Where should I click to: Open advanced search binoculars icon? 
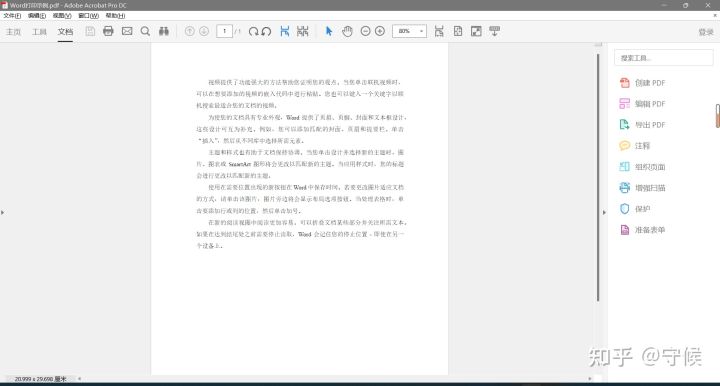164,31
